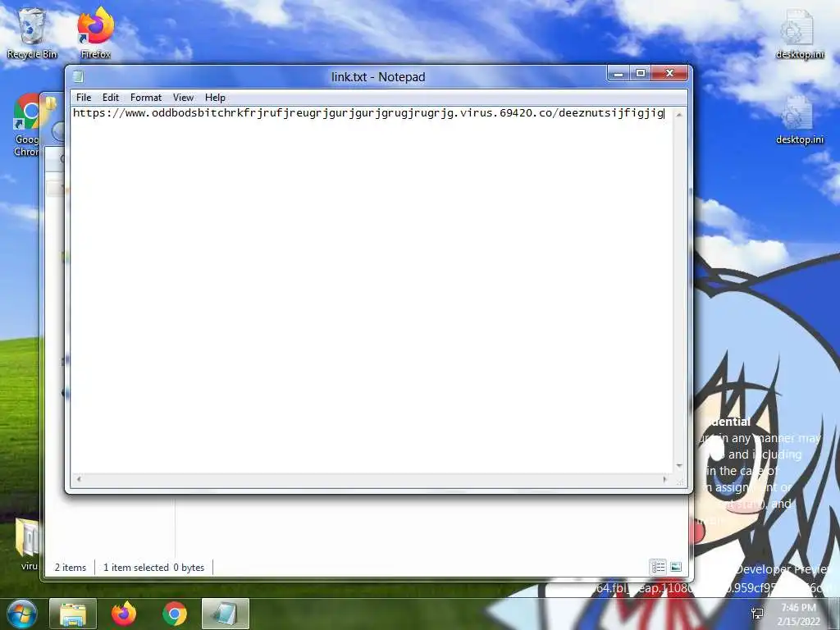
Task: Minimize the Notepad window
Action: pos(619,73)
